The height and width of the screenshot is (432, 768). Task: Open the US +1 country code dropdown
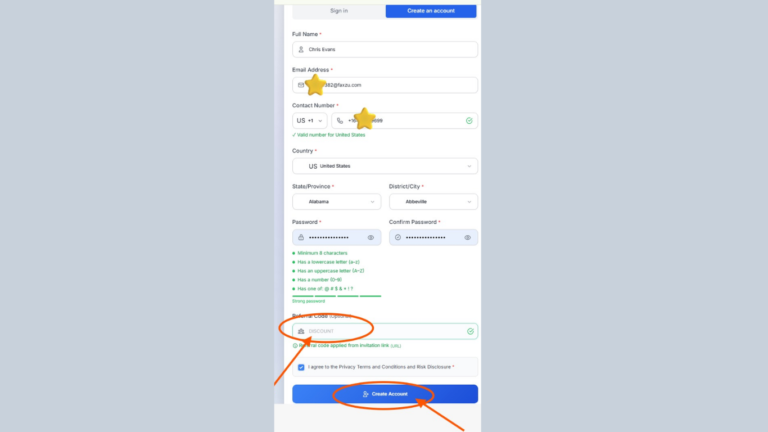(310, 120)
